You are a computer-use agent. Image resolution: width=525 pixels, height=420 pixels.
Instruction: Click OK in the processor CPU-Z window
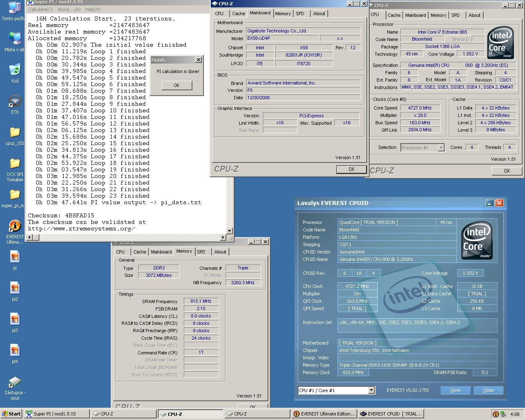[x=507, y=171]
